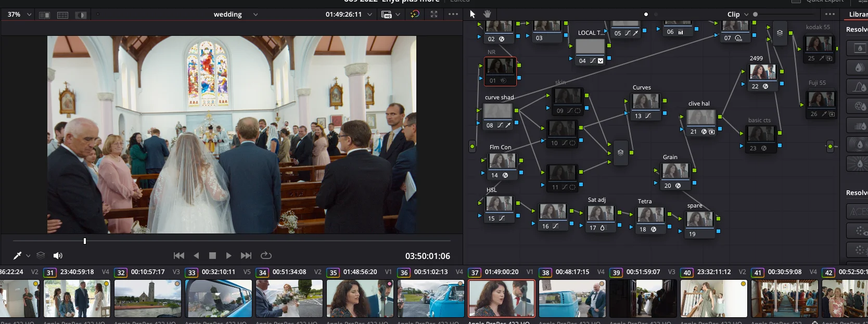
Task: Click the node graph green source input
Action: (473, 147)
